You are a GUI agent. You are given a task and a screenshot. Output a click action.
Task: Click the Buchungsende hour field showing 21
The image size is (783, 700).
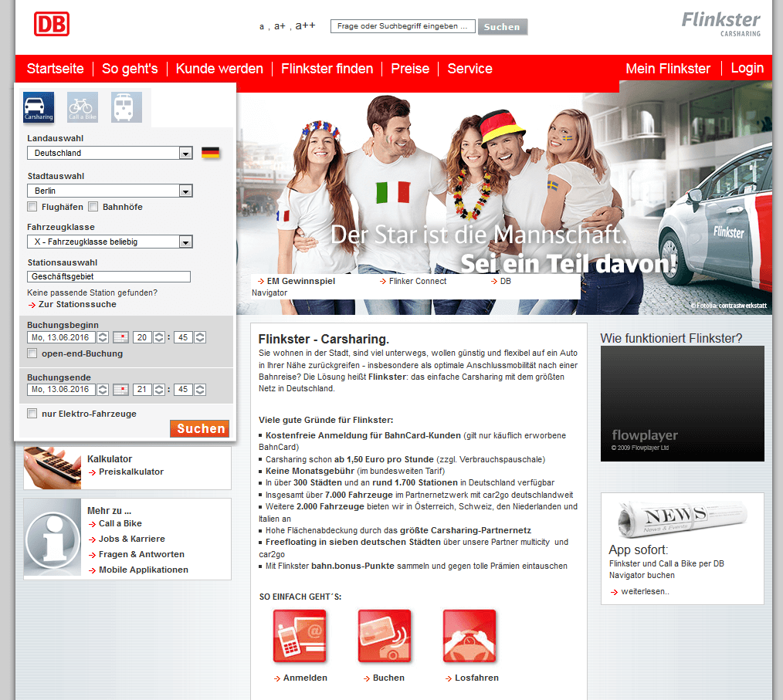pos(142,390)
